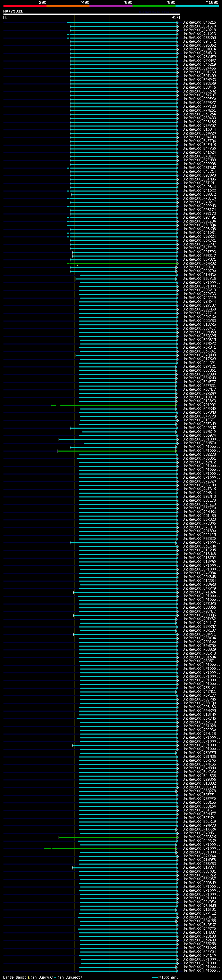The width and height of the screenshot is (222, 980).
Task: Select UniRef100_C5LKH4 entry
Action: pos(199,546)
